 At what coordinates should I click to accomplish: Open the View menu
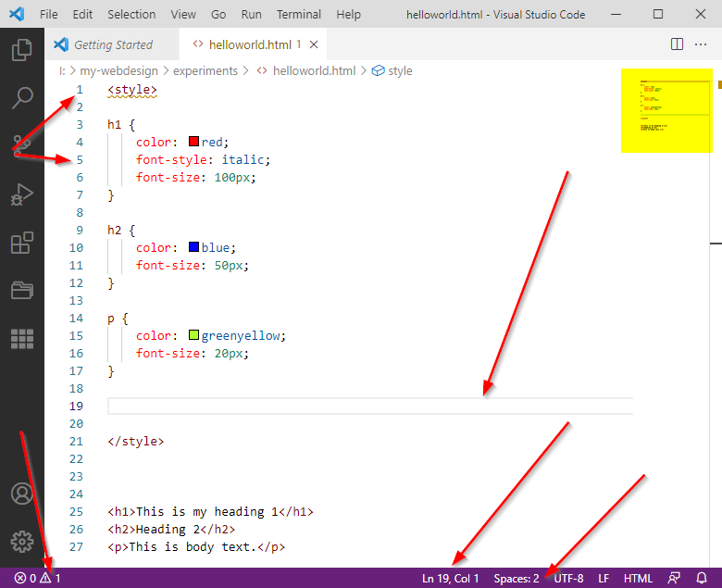183,14
